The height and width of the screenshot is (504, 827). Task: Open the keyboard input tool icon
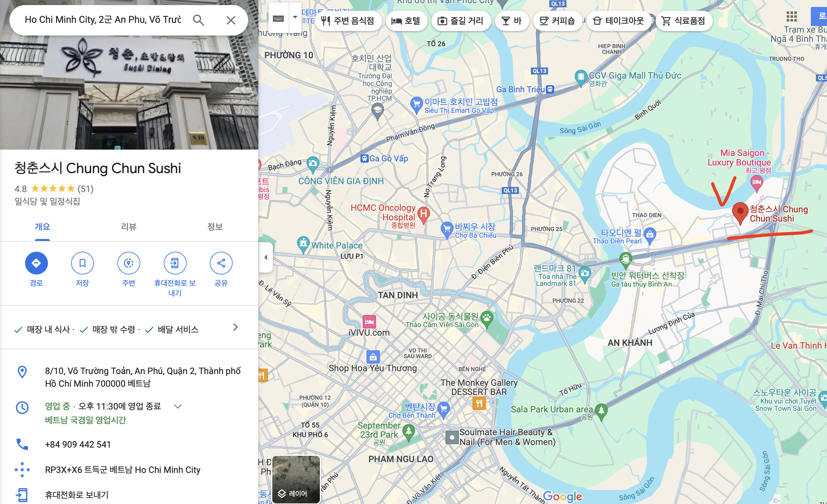tap(278, 18)
